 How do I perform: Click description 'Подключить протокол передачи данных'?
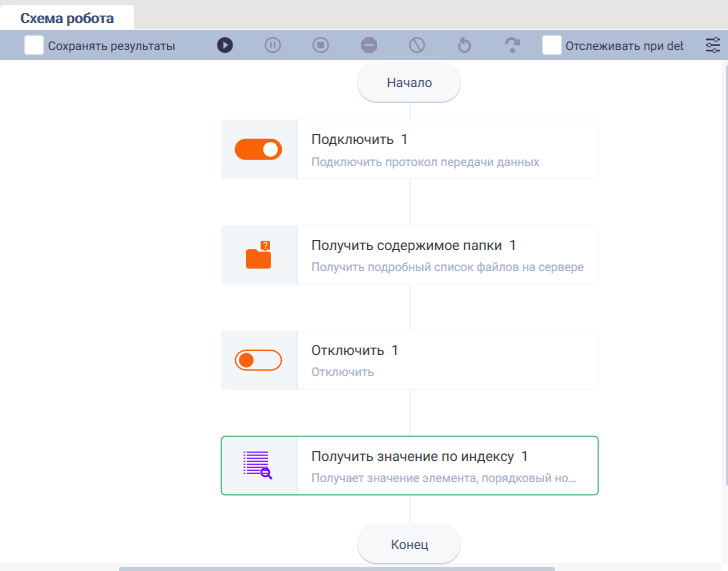coord(425,162)
